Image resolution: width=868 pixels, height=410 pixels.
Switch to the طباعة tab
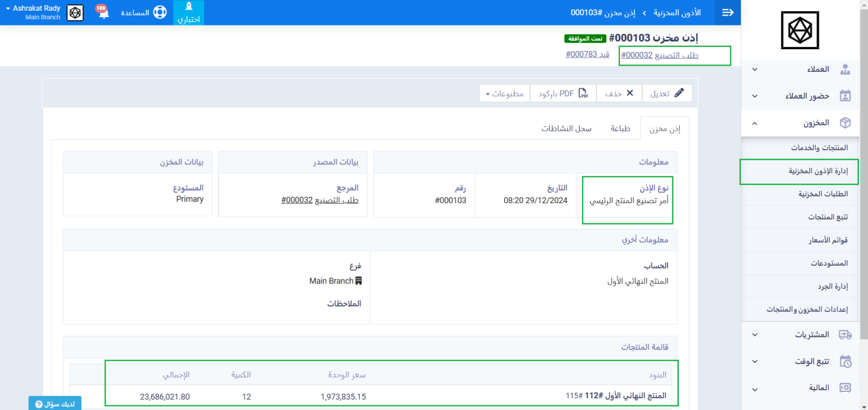pos(620,128)
